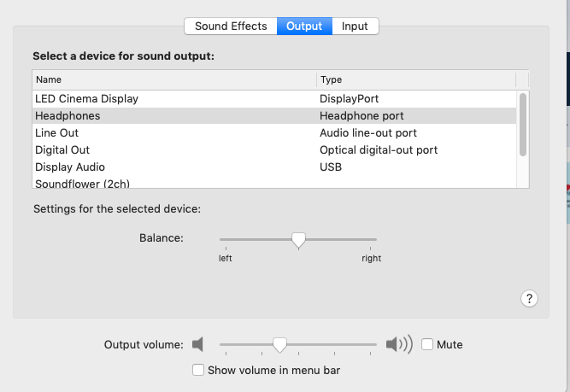Choose the Headphones output device

[68, 116]
